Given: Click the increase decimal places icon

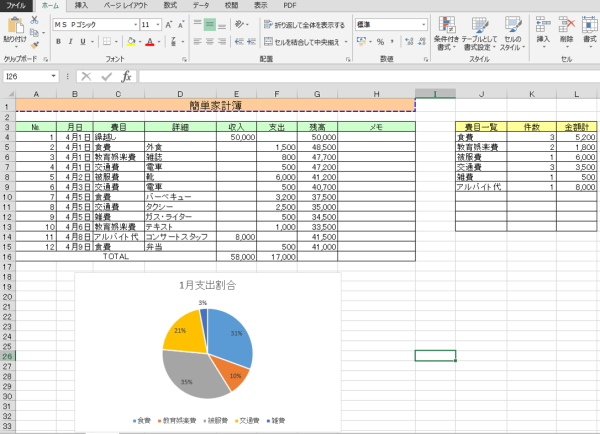Looking at the screenshot, I should click(x=409, y=42).
